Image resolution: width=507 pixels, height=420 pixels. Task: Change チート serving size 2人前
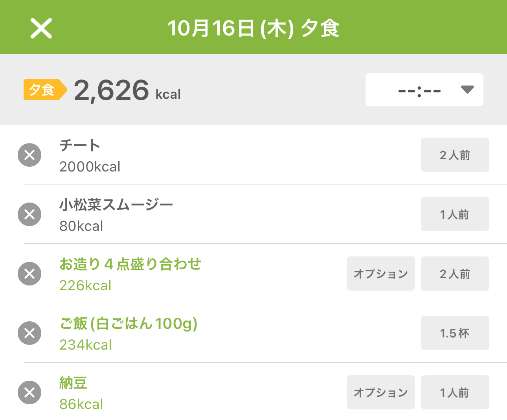[455, 155]
